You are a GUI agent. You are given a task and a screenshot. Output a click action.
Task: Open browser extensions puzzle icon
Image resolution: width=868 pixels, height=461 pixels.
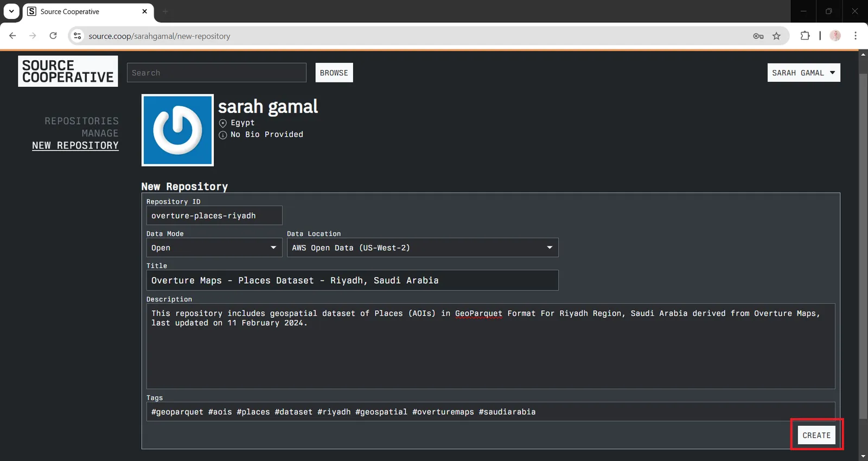pos(805,36)
